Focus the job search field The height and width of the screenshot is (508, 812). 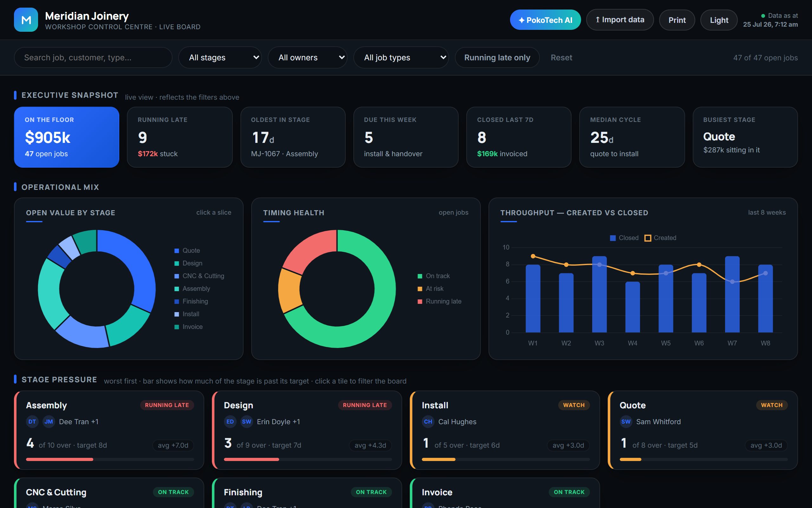click(x=93, y=57)
